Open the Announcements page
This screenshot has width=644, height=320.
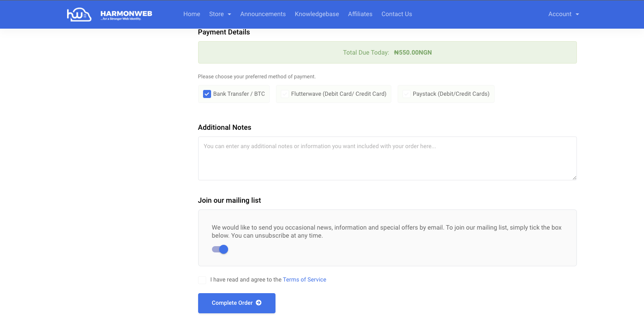(x=263, y=14)
